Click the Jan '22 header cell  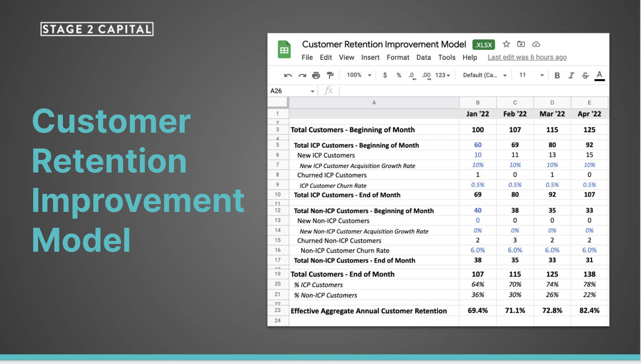[478, 114]
